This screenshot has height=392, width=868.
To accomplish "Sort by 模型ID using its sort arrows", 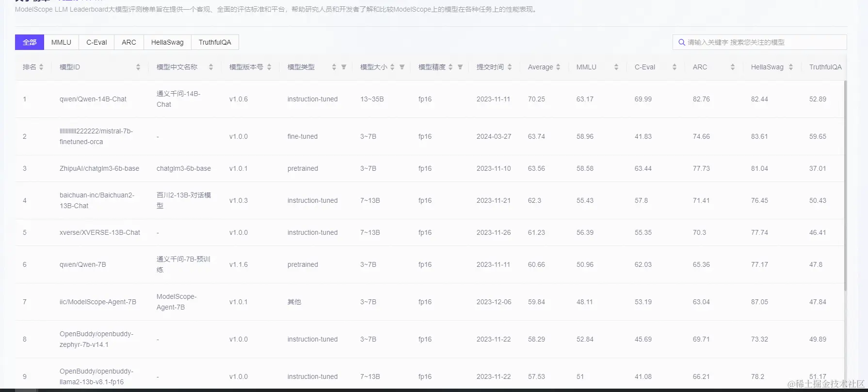I will [x=138, y=67].
